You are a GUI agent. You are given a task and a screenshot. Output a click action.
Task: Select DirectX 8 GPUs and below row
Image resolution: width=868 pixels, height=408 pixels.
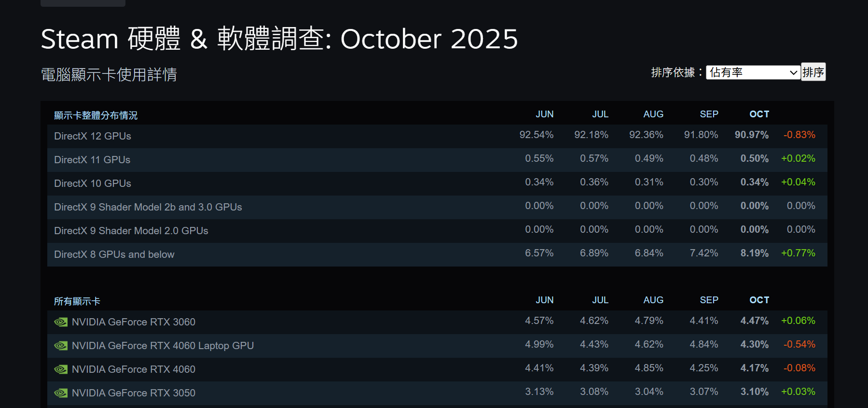[114, 254]
